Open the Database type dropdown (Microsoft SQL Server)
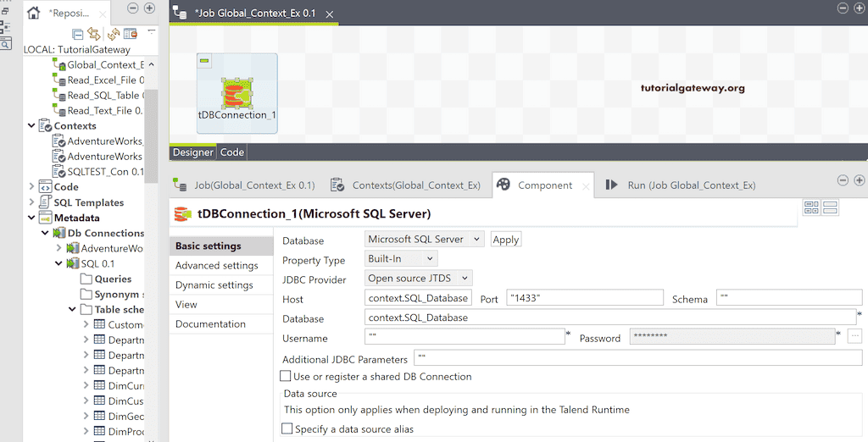868x442 pixels. point(424,239)
